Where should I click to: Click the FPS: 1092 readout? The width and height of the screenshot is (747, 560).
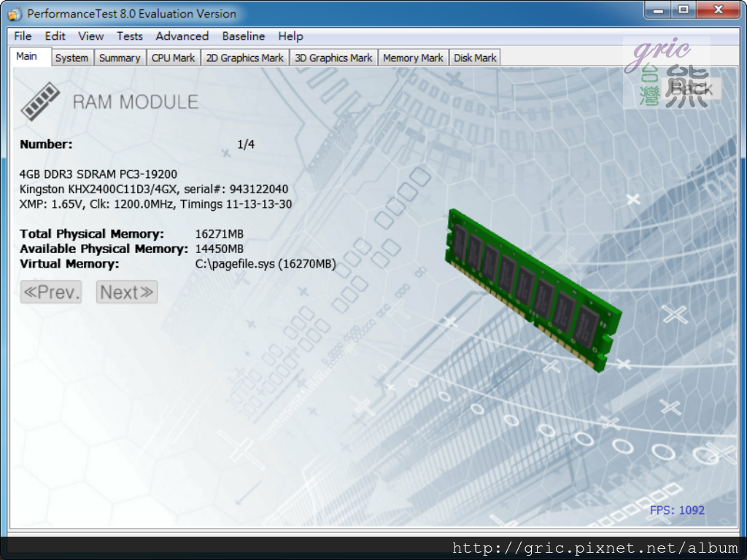pyautogui.click(x=677, y=510)
